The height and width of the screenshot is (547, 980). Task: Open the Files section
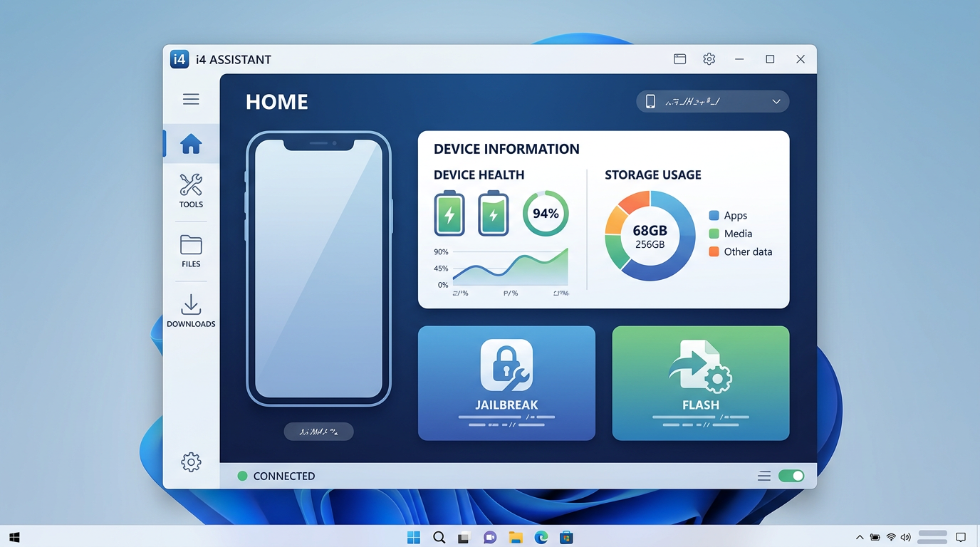(x=191, y=251)
